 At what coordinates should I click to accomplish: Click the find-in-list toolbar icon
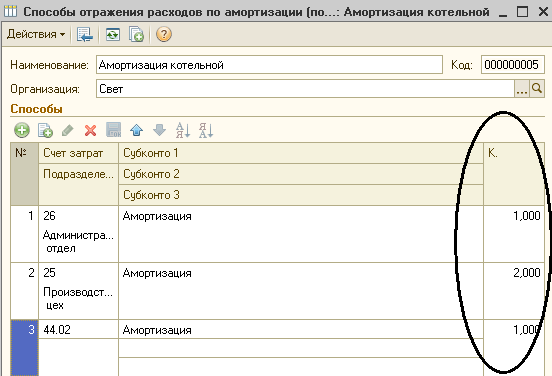pyautogui.click(x=85, y=35)
